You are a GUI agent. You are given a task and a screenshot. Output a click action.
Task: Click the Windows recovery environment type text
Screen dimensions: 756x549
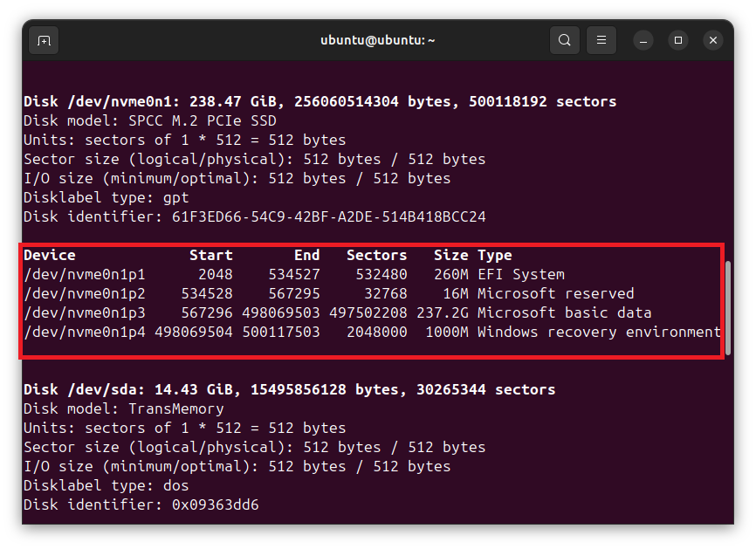tap(599, 333)
